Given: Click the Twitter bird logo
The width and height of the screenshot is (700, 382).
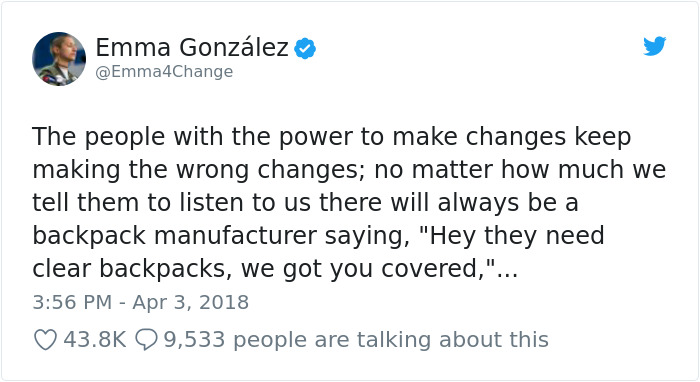Looking at the screenshot, I should tap(654, 46).
